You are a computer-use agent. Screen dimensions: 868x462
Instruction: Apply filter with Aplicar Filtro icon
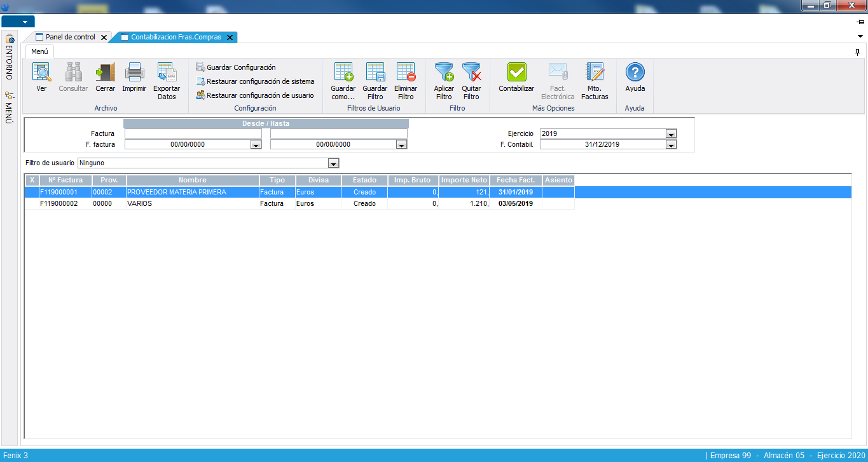point(444,72)
